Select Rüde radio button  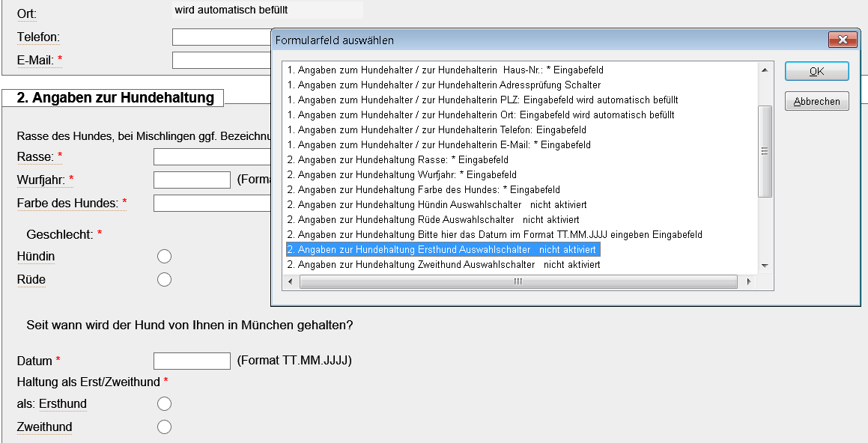[165, 280]
